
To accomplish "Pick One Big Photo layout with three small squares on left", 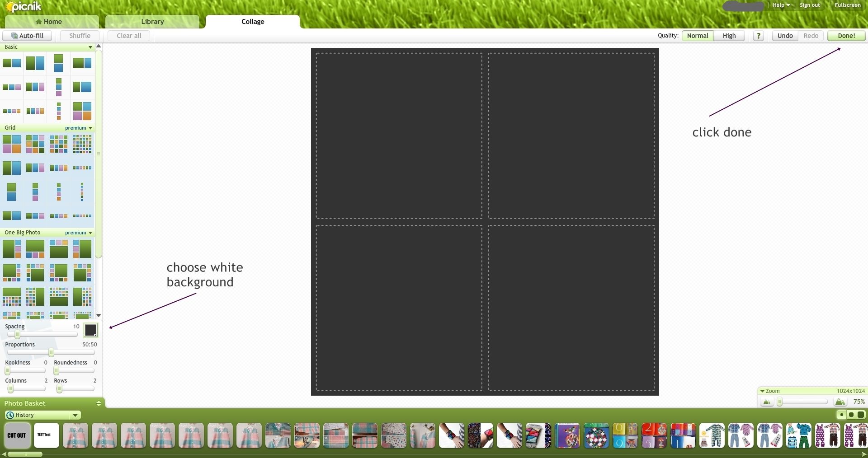I will [x=82, y=249].
